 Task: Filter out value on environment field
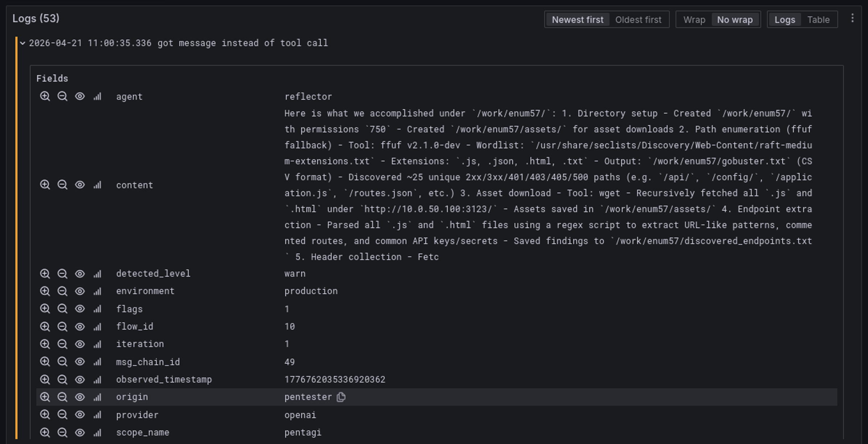[x=62, y=291]
